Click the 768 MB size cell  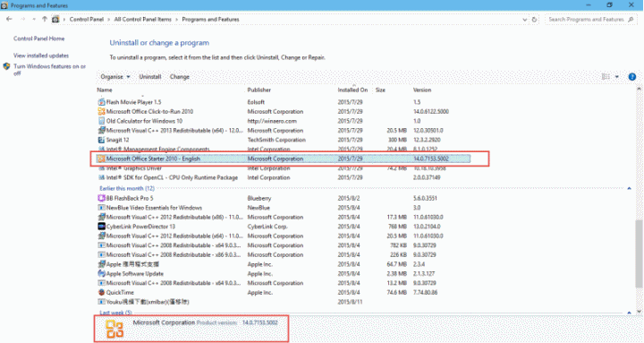click(x=397, y=227)
